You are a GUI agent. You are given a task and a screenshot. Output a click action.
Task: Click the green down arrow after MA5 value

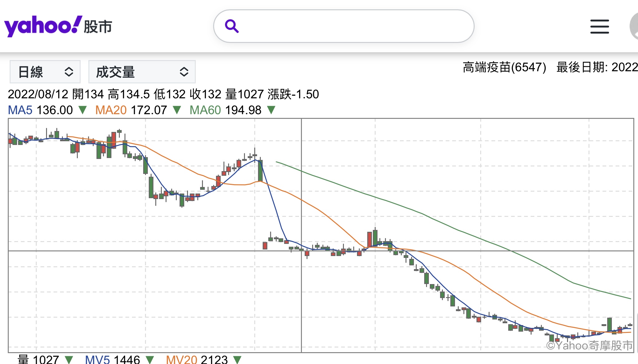coord(82,110)
